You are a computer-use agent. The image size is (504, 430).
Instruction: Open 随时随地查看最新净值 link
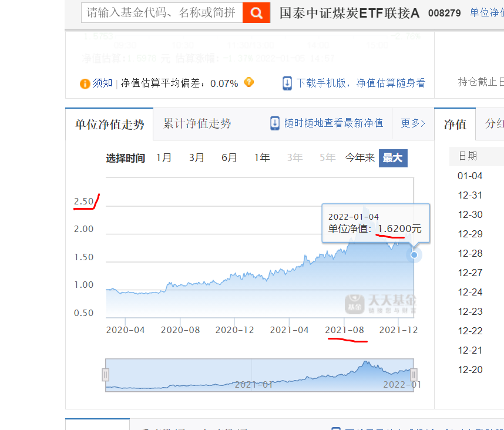[x=334, y=123]
